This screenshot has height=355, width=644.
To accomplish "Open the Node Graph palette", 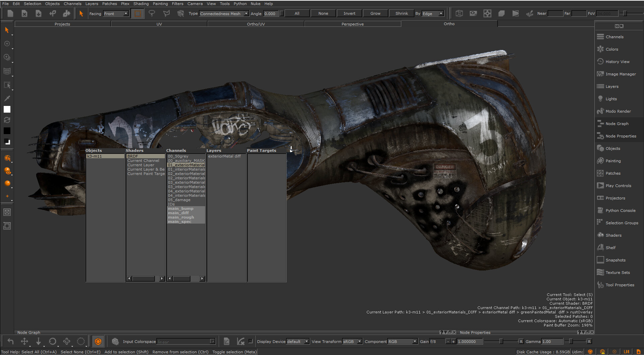I will [617, 124].
